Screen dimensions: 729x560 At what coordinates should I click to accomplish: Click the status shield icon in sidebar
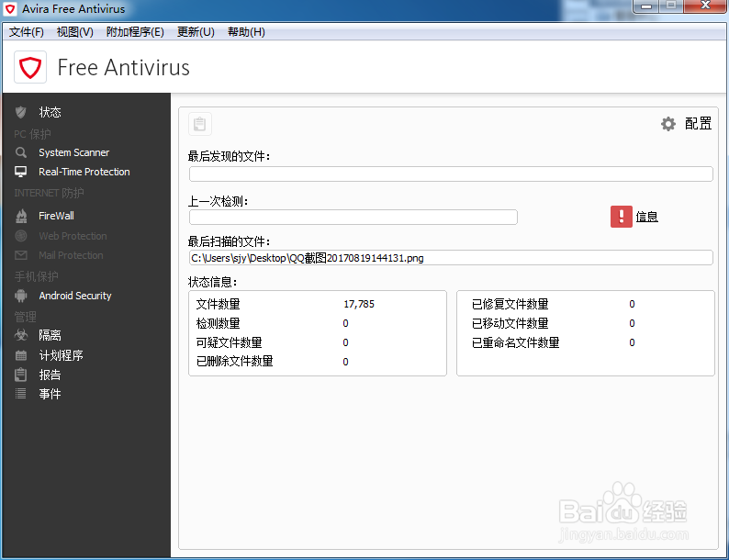tap(20, 112)
